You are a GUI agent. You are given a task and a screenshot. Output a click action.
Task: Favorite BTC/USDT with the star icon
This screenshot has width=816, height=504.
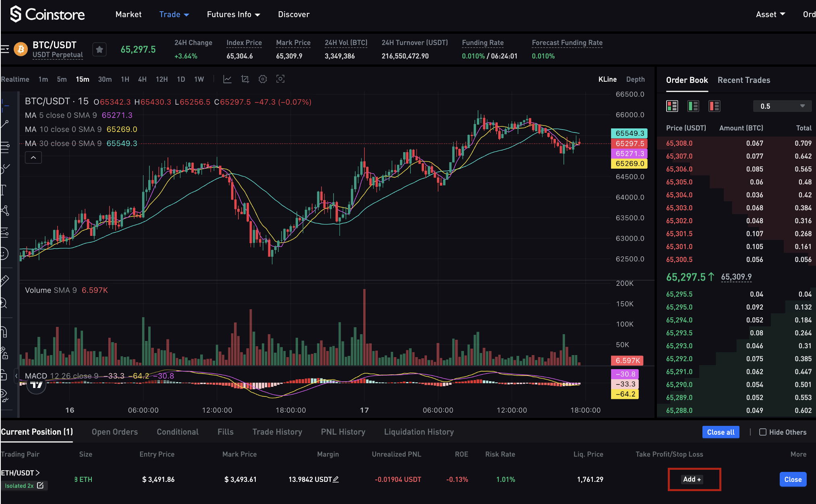point(99,50)
